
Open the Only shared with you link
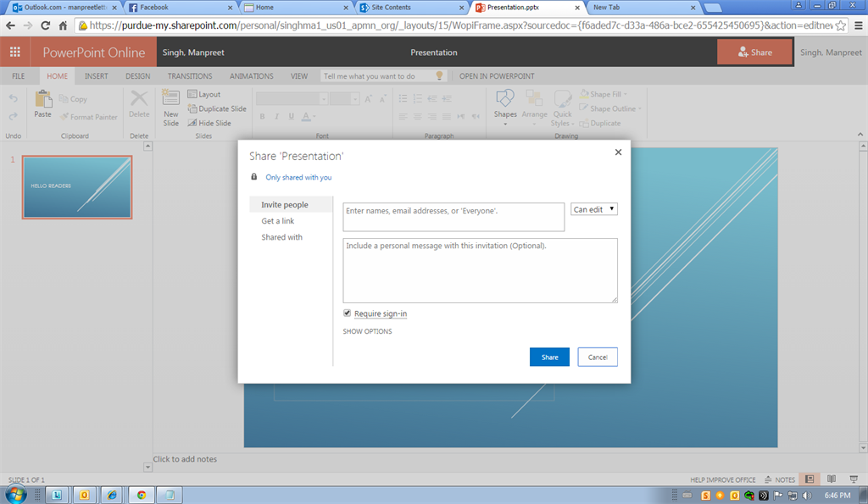[298, 177]
